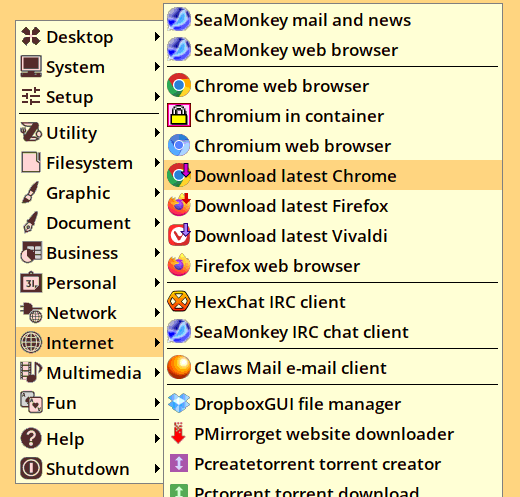Click the Claws Mail orange ball icon

tap(179, 367)
